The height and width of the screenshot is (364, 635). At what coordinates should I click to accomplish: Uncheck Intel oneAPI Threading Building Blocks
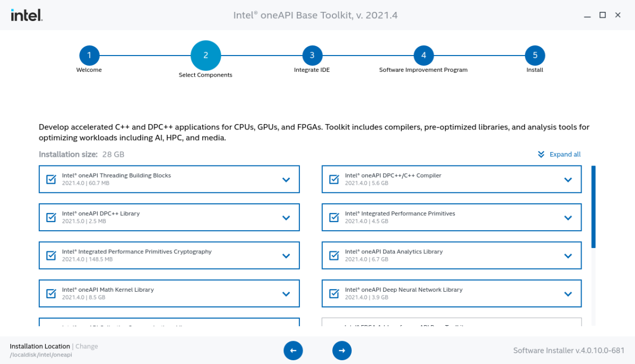(51, 179)
